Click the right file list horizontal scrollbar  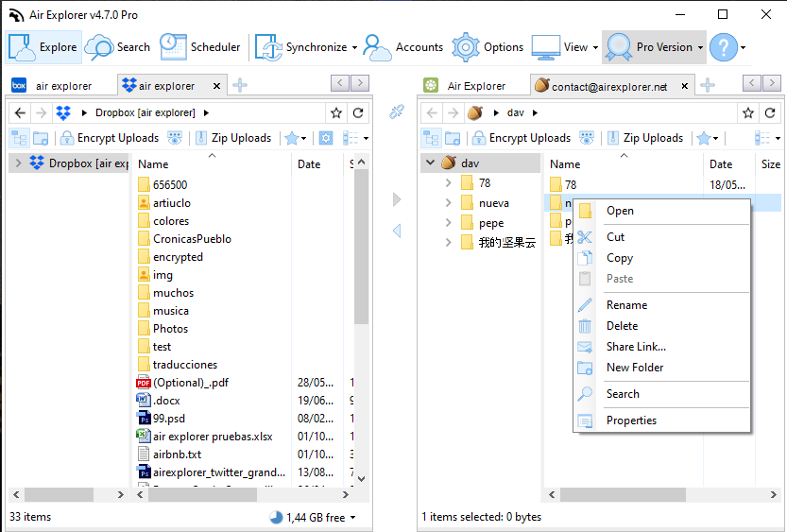623,495
